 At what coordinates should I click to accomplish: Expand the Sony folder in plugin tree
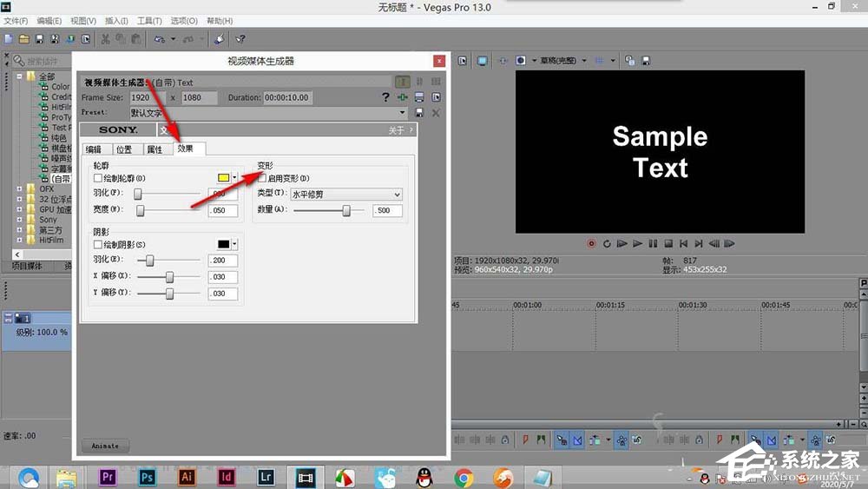[19, 220]
